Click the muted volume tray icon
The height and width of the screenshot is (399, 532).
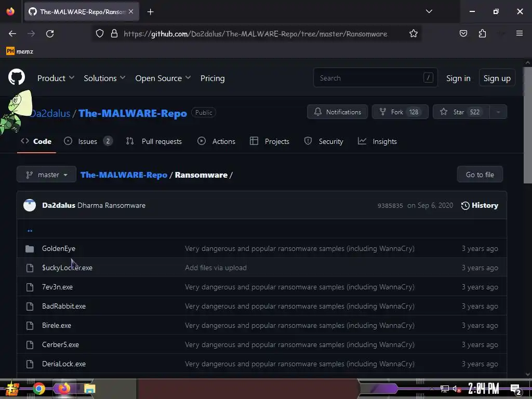[x=457, y=389]
